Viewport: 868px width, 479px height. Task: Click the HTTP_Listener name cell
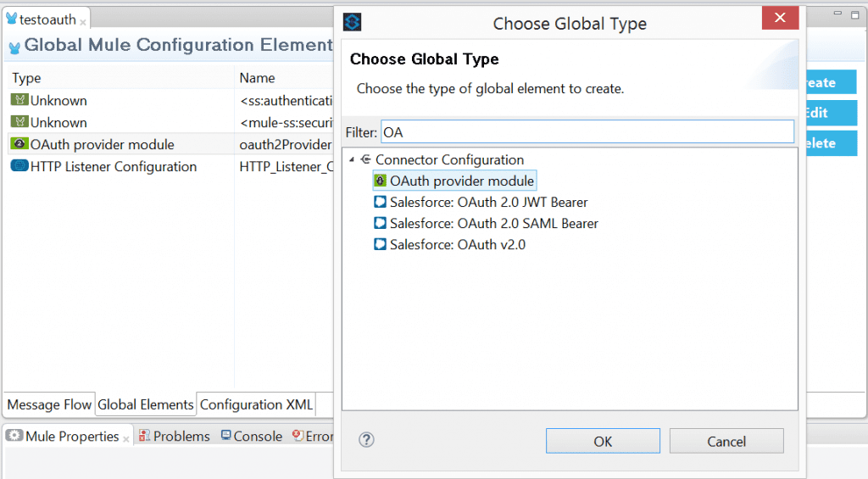pyautogui.click(x=286, y=167)
